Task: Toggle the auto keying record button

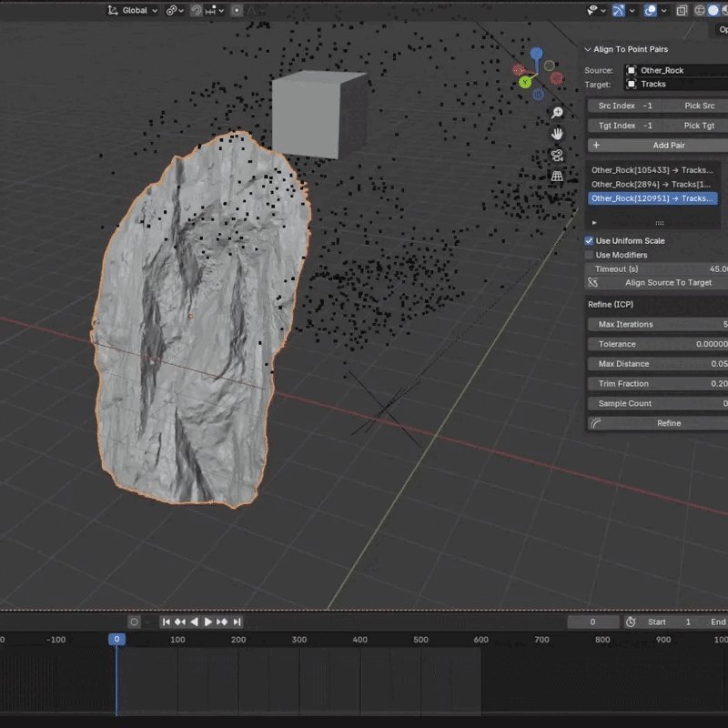Action: (x=135, y=622)
